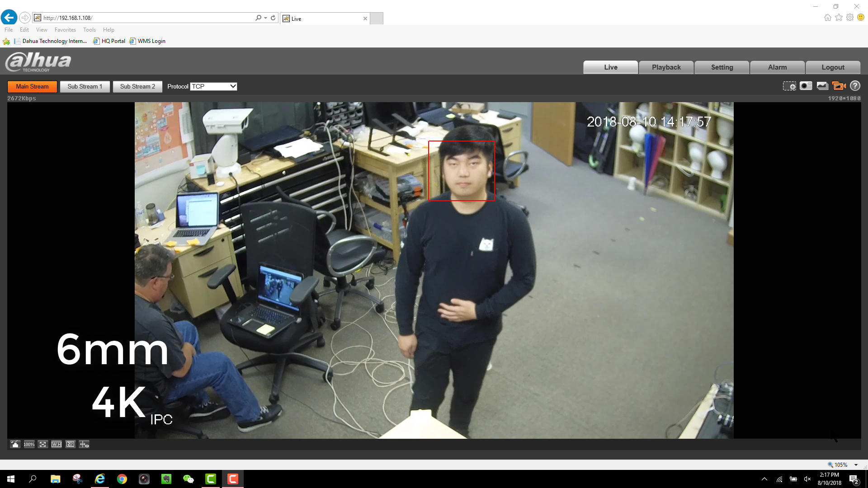
Task: Click the Logout button
Action: pos(832,67)
